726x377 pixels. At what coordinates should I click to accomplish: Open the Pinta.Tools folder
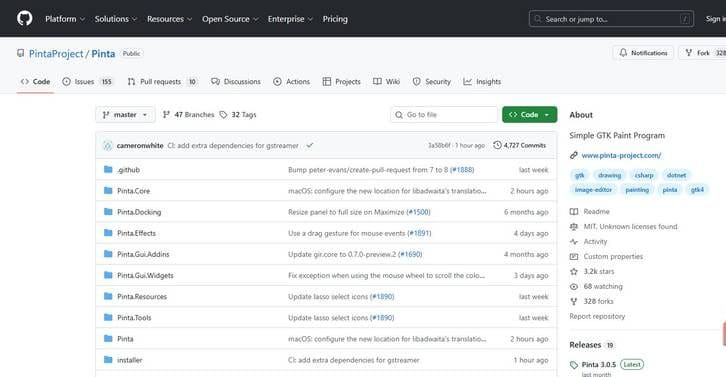point(134,318)
